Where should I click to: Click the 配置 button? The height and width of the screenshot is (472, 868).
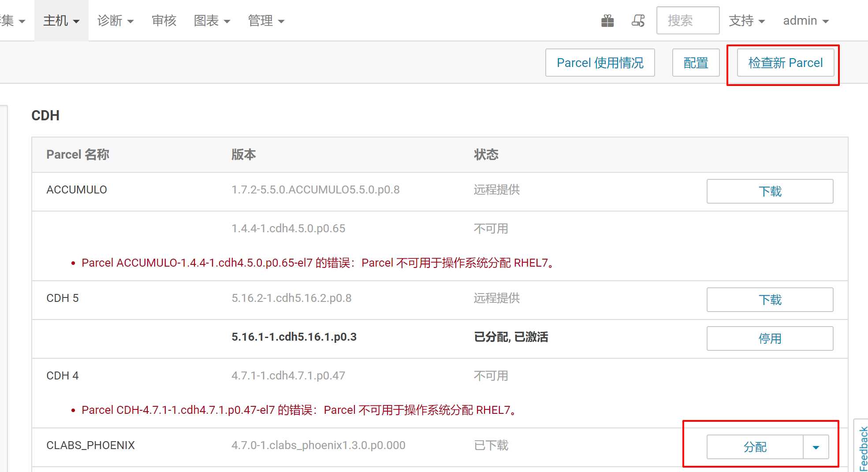[x=696, y=63]
